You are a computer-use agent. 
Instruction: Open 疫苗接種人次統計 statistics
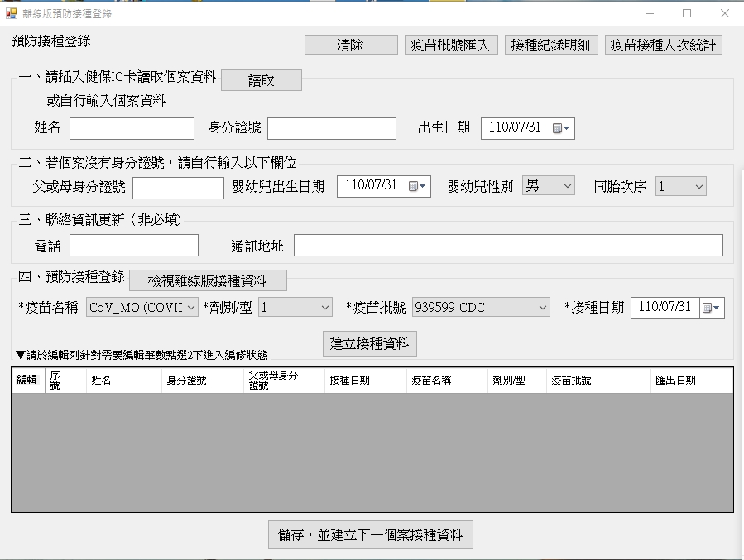[x=664, y=45]
